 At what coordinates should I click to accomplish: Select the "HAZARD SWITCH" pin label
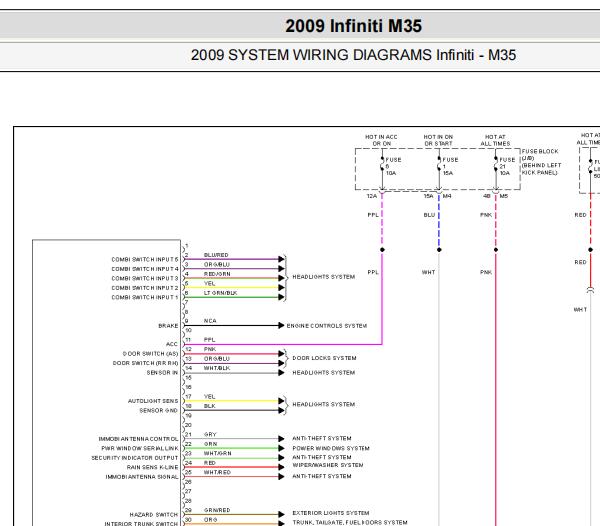tap(154, 515)
